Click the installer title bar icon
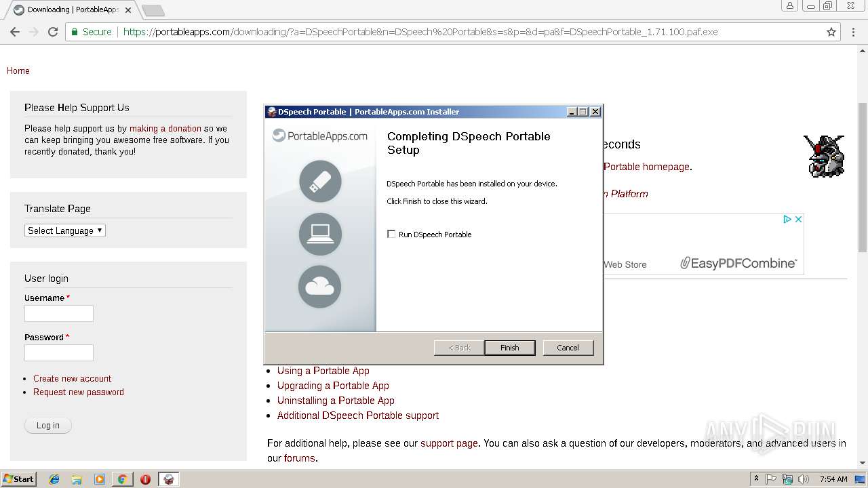The image size is (868, 488). click(272, 112)
